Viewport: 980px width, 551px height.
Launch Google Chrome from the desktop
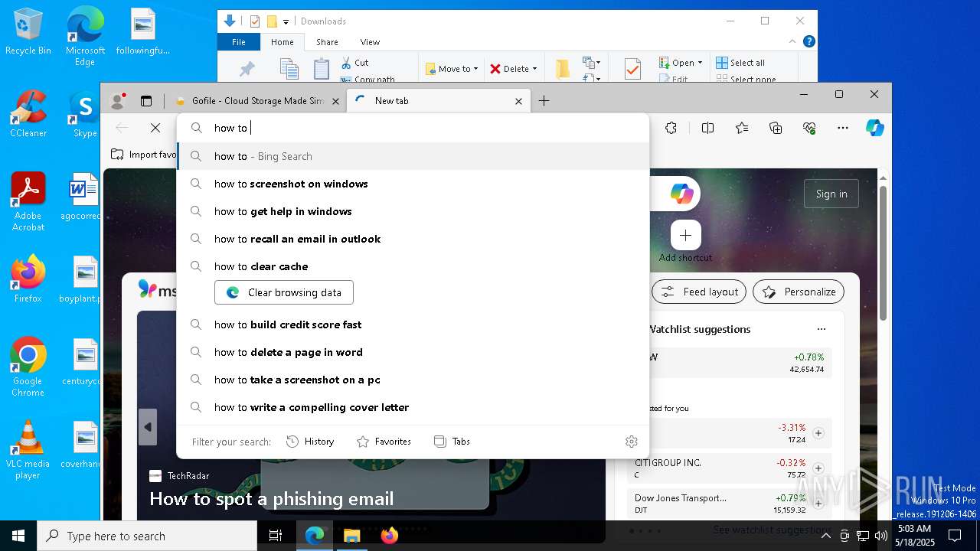point(28,367)
